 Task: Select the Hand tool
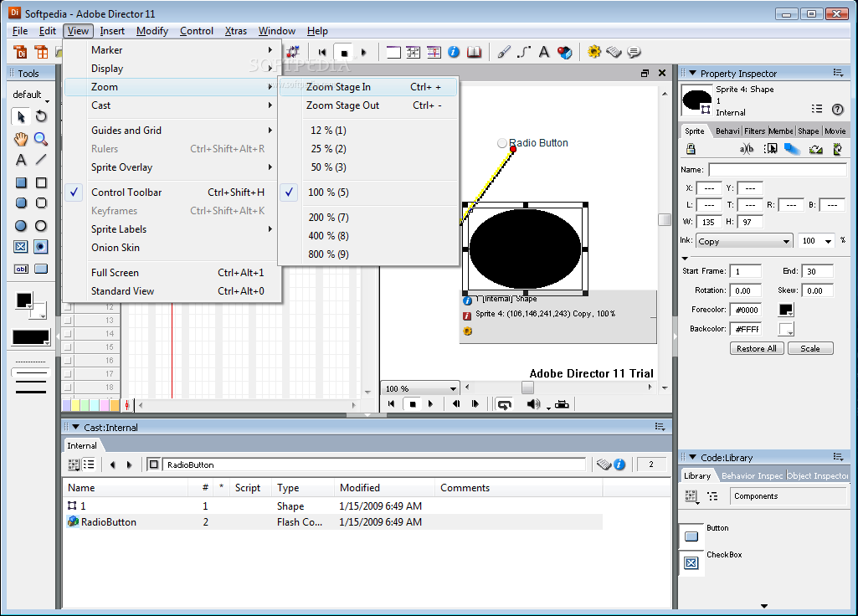pos(21,139)
